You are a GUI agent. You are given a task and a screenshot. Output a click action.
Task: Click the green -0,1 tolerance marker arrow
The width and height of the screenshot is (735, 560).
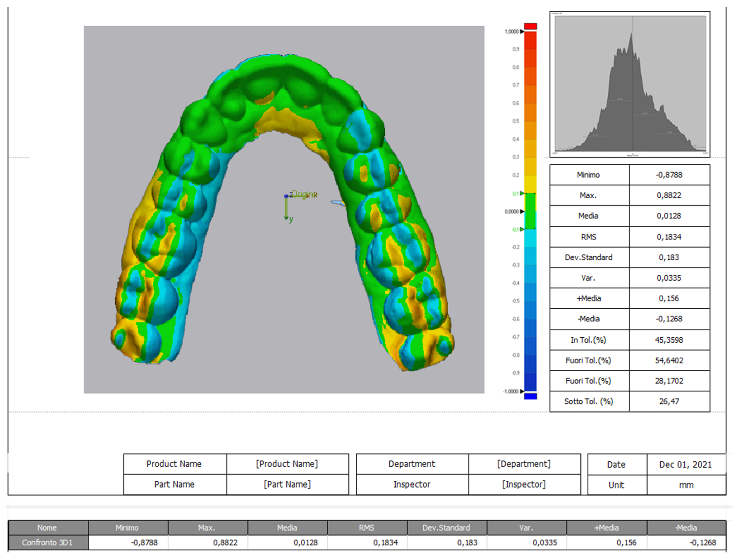tap(522, 229)
